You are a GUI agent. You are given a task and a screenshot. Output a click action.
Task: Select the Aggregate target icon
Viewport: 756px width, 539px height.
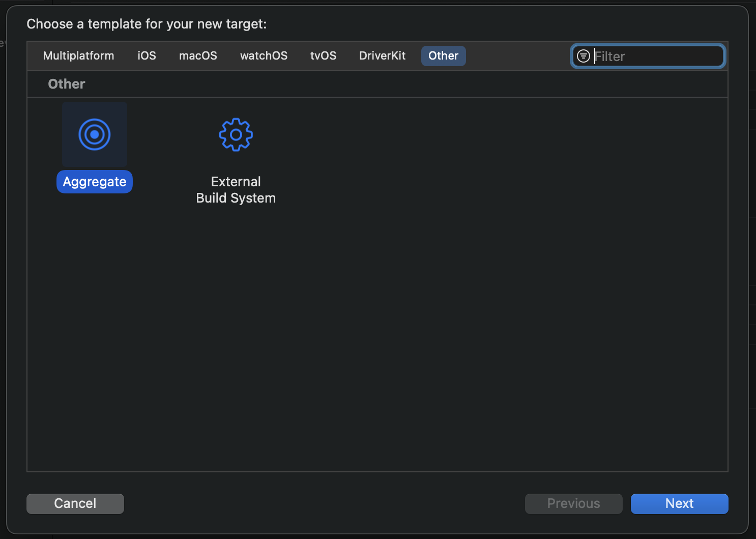click(95, 134)
